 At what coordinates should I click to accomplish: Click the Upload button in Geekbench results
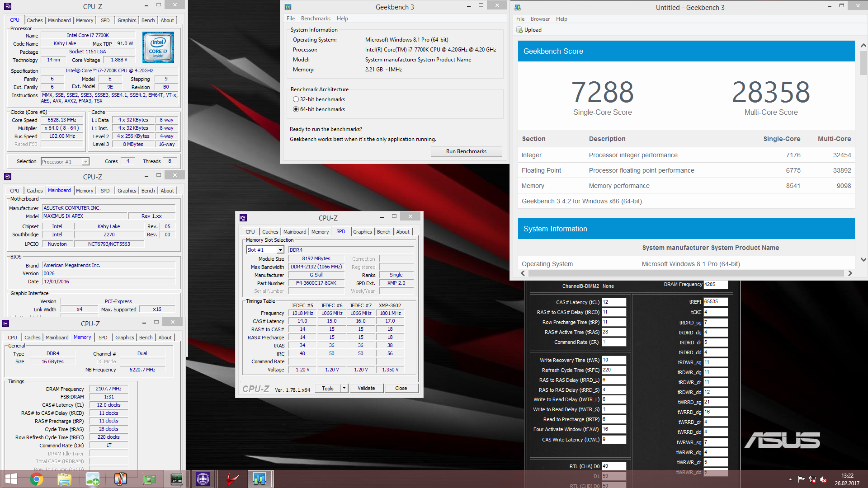point(529,30)
